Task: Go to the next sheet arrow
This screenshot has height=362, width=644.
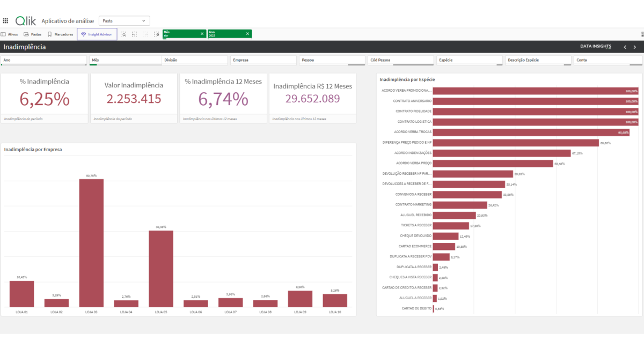Action: click(635, 47)
